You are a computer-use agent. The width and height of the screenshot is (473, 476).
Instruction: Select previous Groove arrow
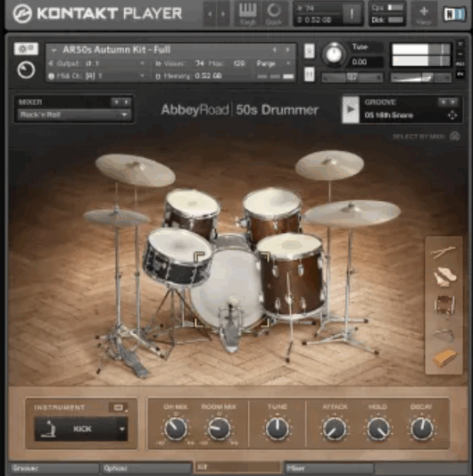(x=444, y=102)
